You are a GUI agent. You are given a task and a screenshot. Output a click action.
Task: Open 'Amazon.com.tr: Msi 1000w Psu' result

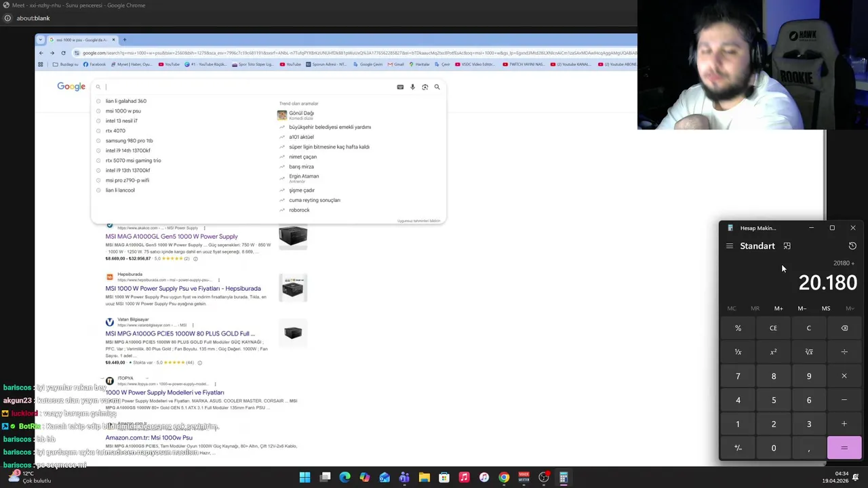coord(149,438)
